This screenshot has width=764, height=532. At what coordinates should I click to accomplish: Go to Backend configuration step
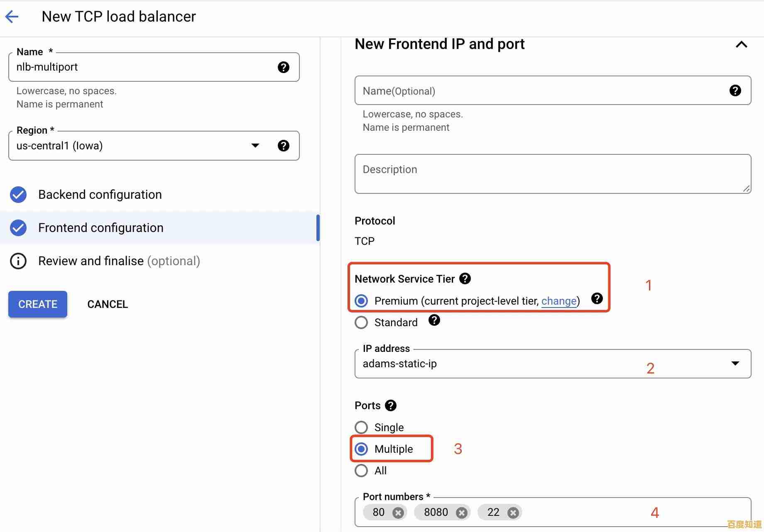point(100,195)
